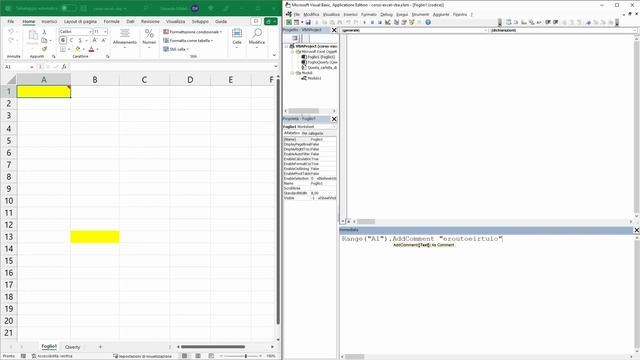Switch to Dati tab in Excel
This screenshot has width=640, height=360.
pos(130,21)
